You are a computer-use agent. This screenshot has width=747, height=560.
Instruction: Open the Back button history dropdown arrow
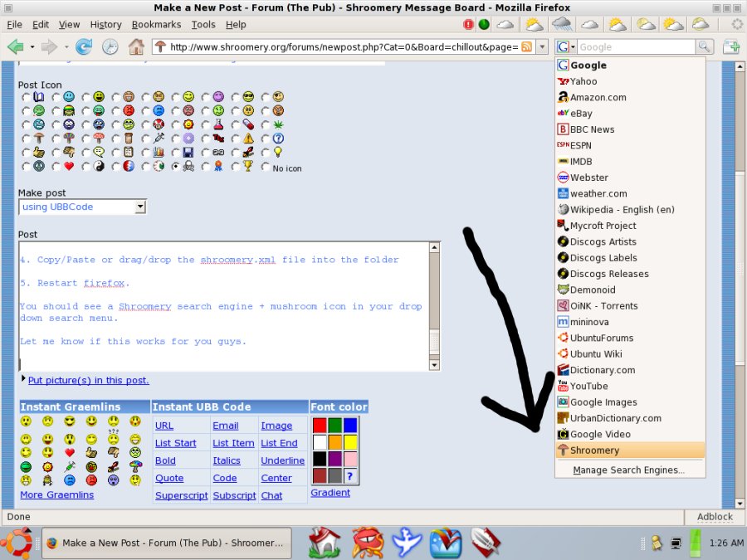point(32,46)
